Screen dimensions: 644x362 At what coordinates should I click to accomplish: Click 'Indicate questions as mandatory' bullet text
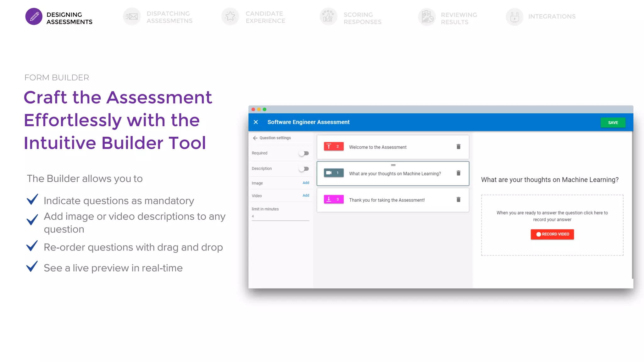click(x=119, y=201)
